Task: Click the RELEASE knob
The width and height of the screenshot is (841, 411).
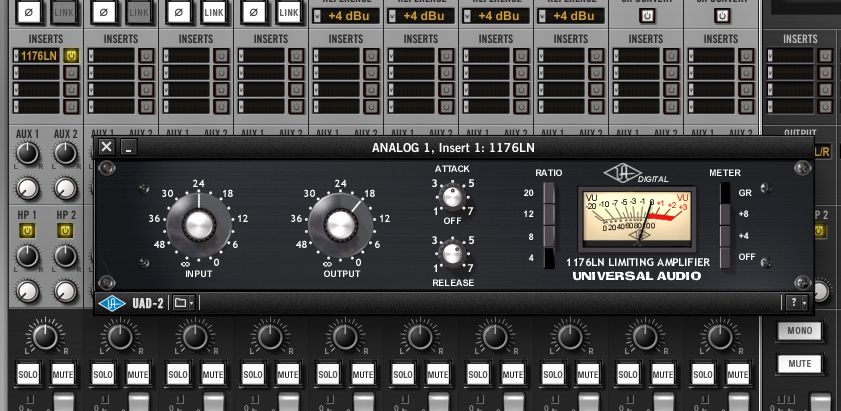Action: point(452,253)
